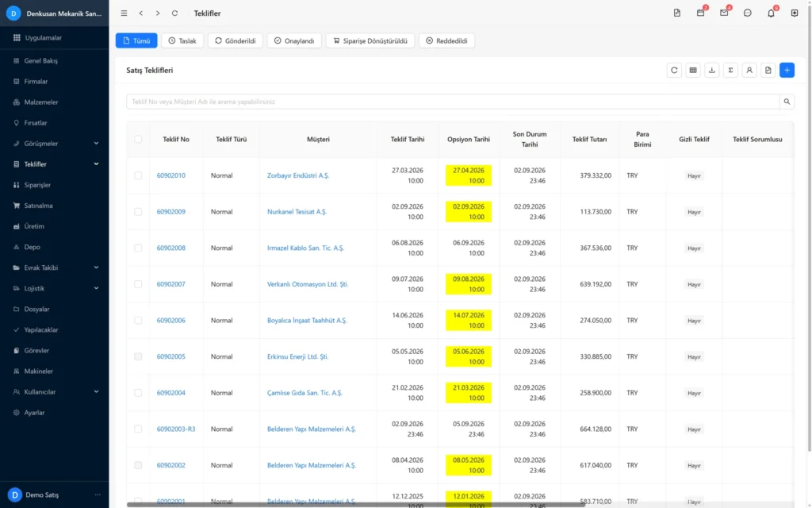This screenshot has height=508, width=812.
Task: Open customer Irmazel Kablo San. Tic. A.Ş.
Action: 305,248
